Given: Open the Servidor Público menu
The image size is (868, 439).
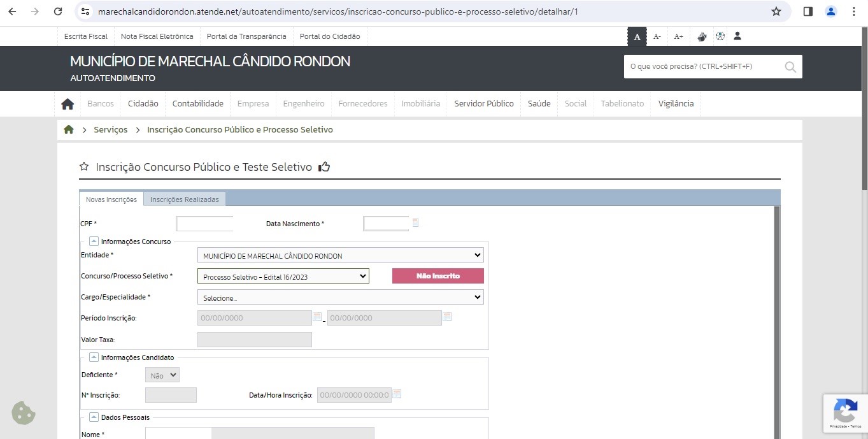Looking at the screenshot, I should point(483,104).
